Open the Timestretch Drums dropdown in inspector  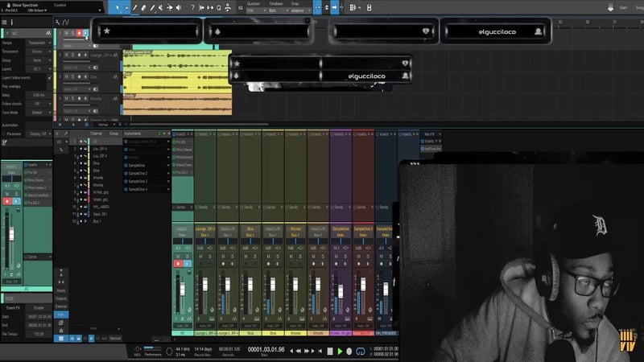[x=39, y=51]
